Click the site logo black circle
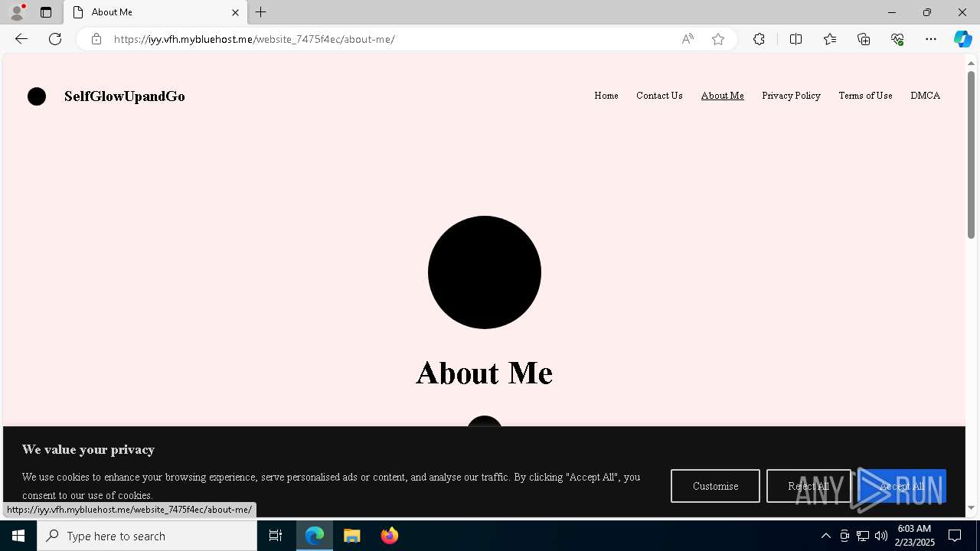The image size is (980, 551). click(x=37, y=96)
